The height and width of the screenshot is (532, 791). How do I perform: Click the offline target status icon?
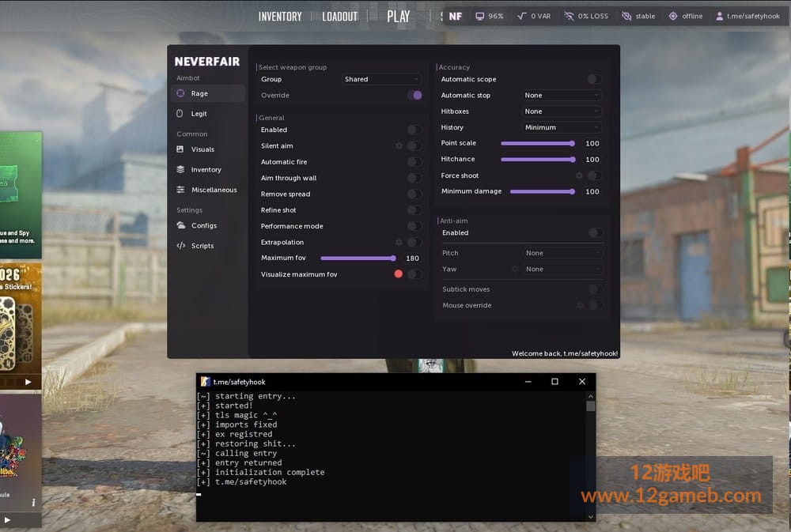673,16
